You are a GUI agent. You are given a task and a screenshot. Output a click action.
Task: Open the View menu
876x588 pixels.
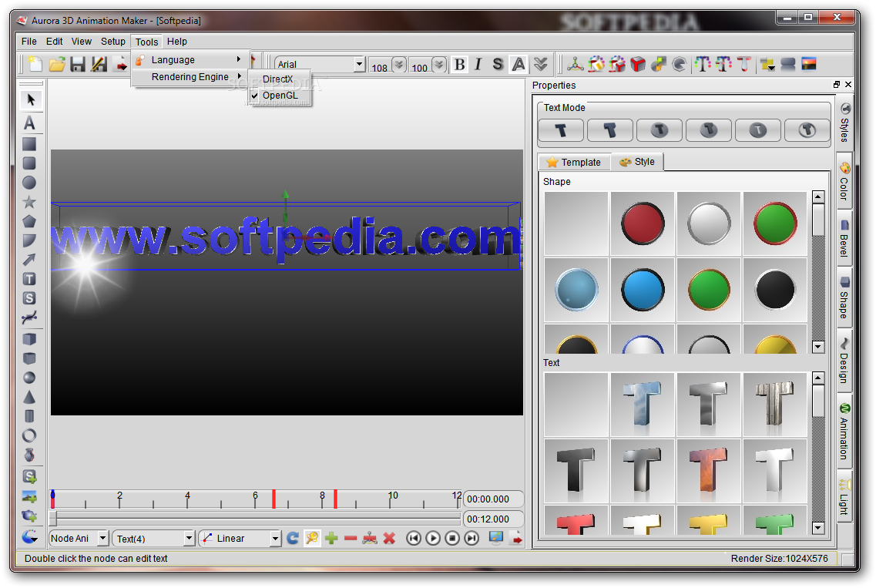tap(82, 42)
